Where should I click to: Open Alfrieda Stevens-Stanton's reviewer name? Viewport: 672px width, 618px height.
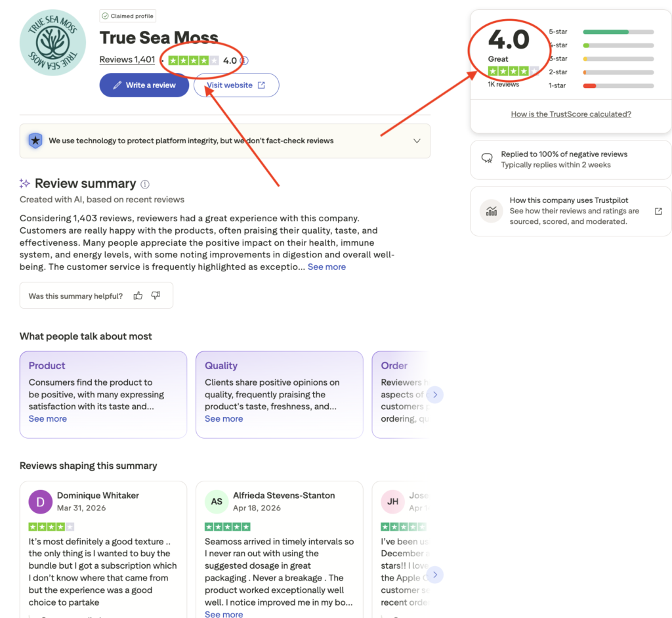coord(284,495)
